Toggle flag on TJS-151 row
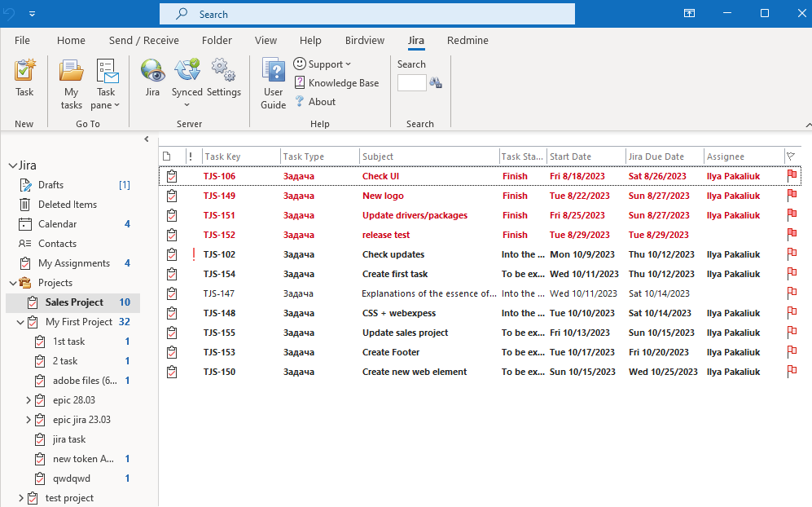Viewport: 812px width, 507px height. tap(792, 215)
